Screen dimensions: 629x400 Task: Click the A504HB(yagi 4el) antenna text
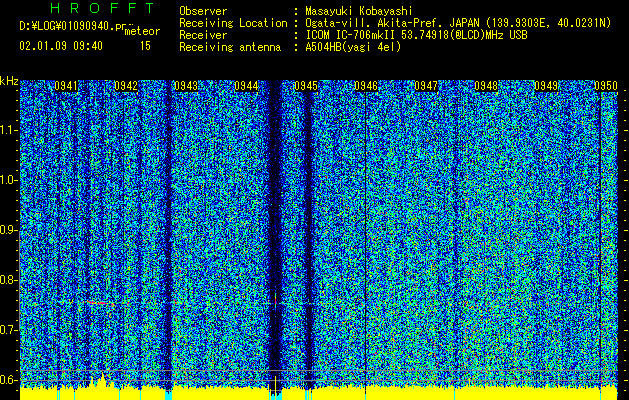[x=353, y=47]
